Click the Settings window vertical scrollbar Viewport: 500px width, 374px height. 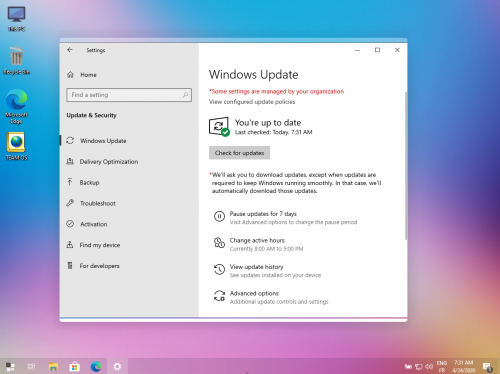(406, 165)
